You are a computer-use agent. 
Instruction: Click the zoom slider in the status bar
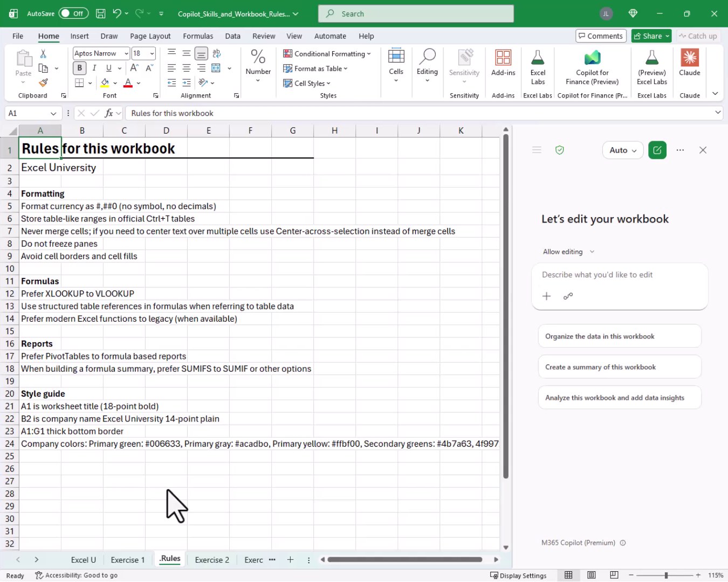666,576
